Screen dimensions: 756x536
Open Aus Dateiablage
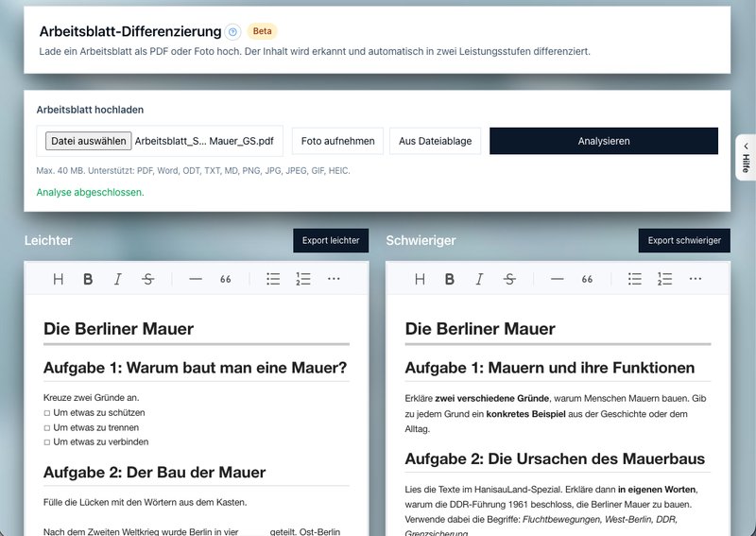coord(435,141)
